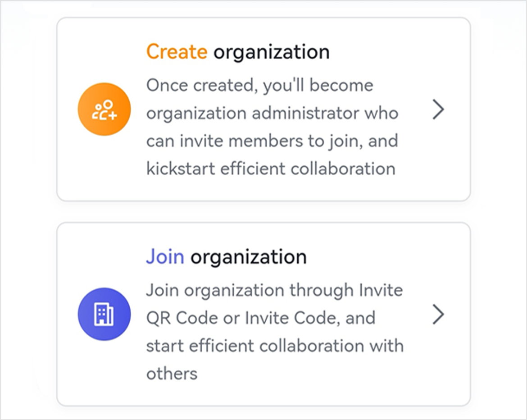
Task: Click the administrator description text
Action: [x=272, y=126]
